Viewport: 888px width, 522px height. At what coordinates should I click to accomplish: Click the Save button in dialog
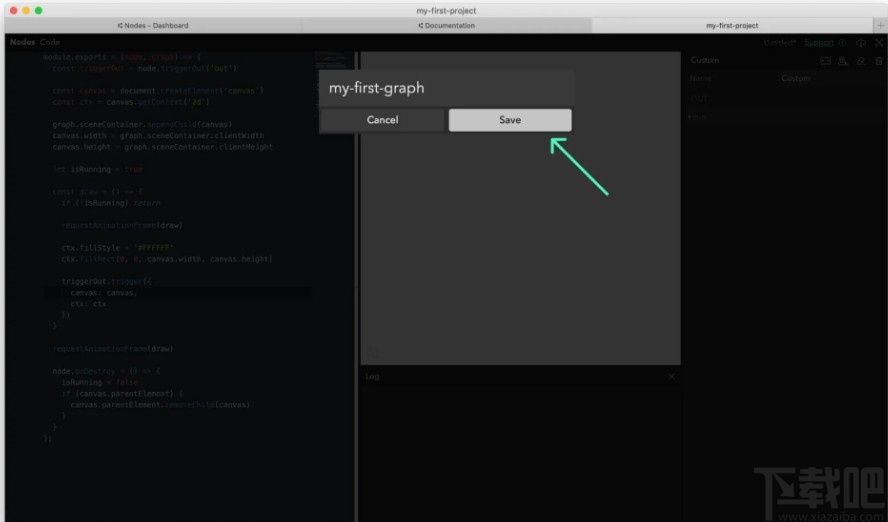point(510,120)
